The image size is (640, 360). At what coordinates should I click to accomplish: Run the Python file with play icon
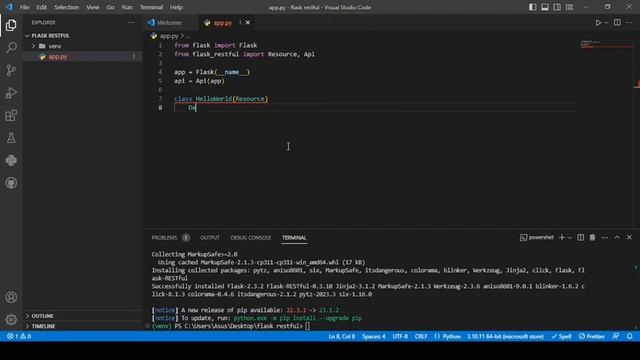pyautogui.click(x=598, y=23)
